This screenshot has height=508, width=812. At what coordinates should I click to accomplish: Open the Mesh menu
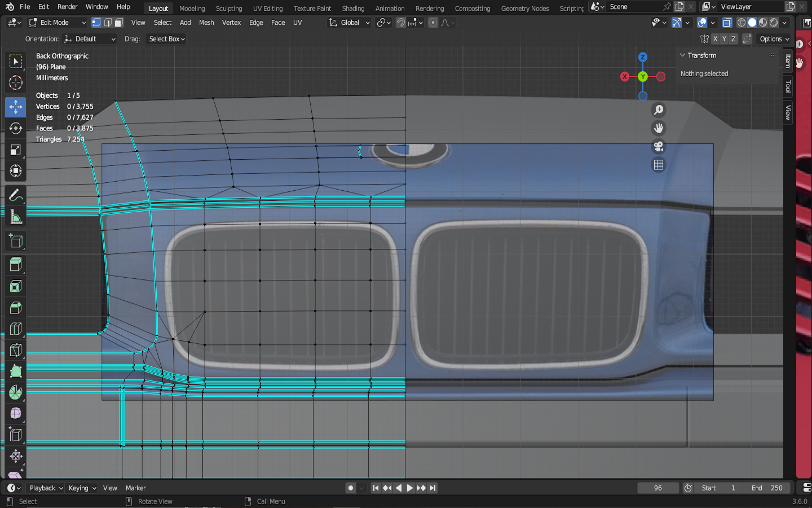coord(206,23)
